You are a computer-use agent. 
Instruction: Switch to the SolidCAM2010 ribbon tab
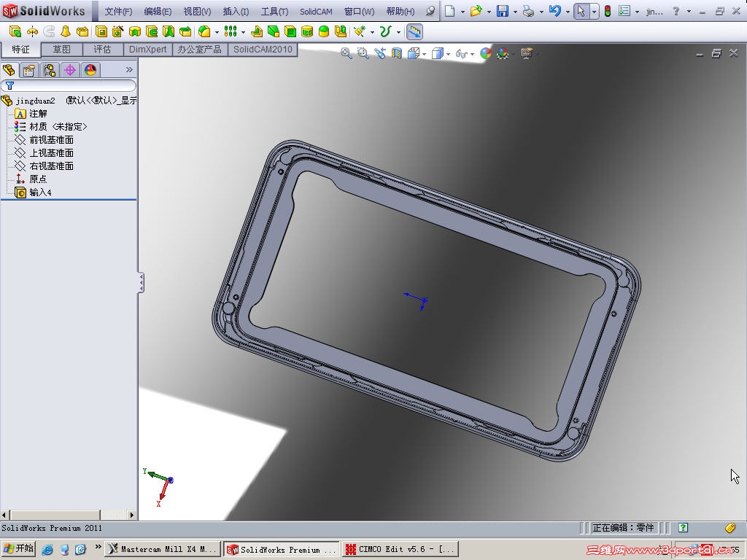[263, 50]
